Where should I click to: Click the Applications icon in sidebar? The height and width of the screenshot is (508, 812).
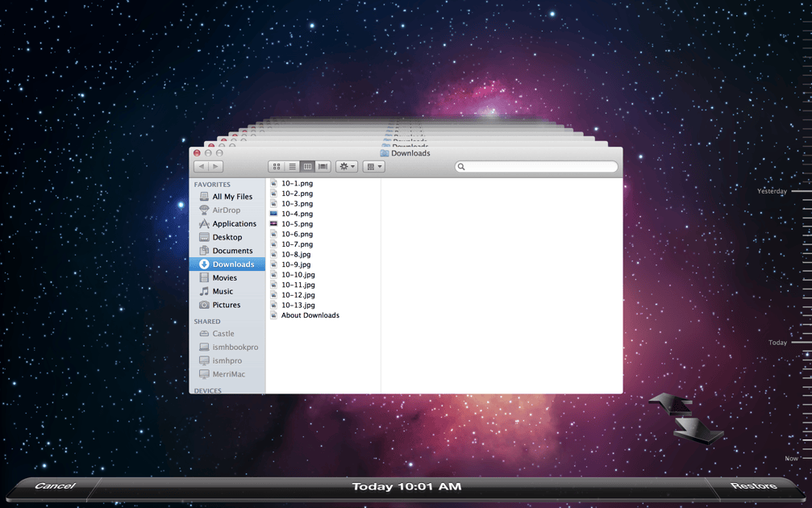coord(205,223)
